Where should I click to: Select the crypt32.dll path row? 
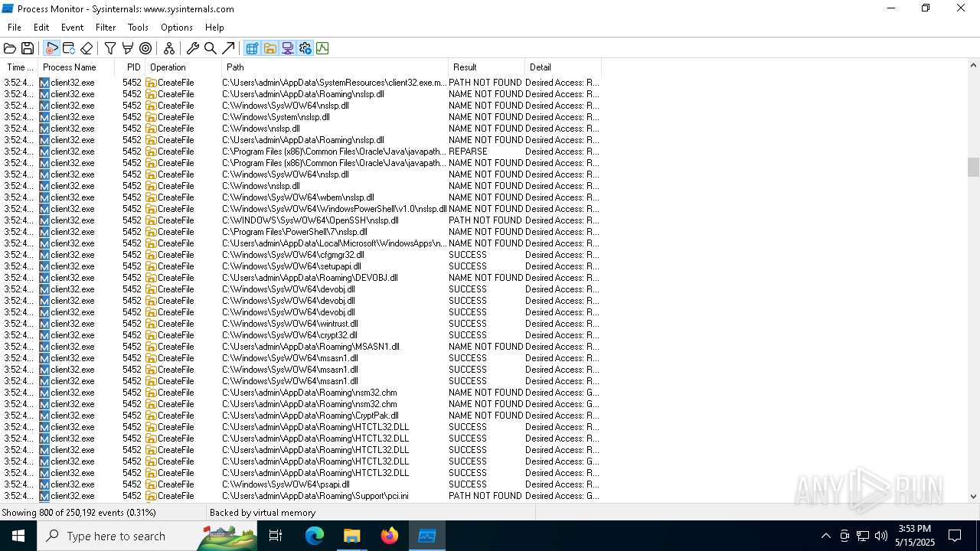[x=301, y=335]
